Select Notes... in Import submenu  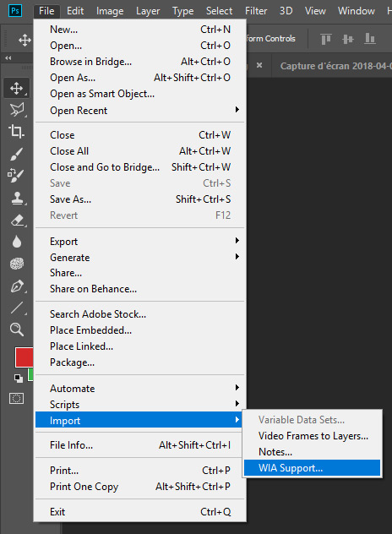pyautogui.click(x=312, y=452)
